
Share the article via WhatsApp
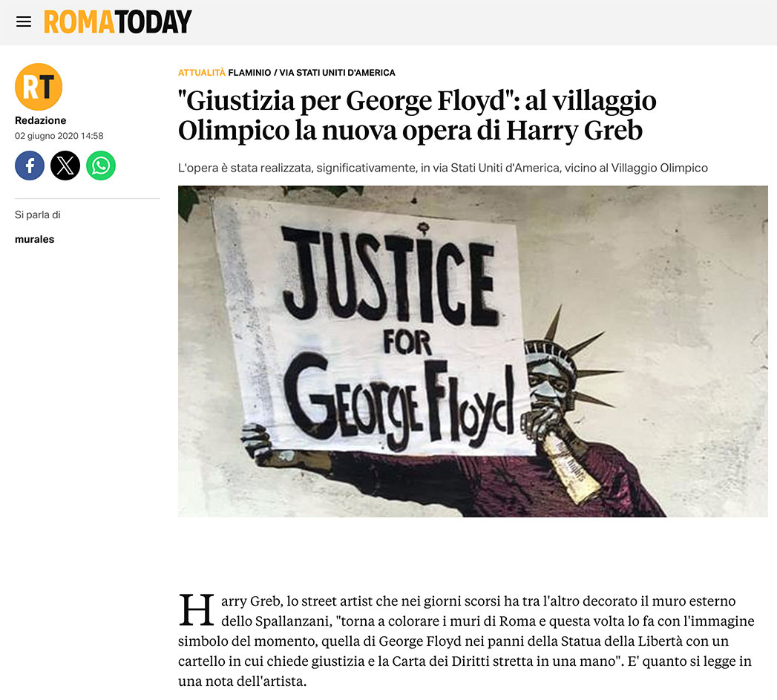coord(101,166)
